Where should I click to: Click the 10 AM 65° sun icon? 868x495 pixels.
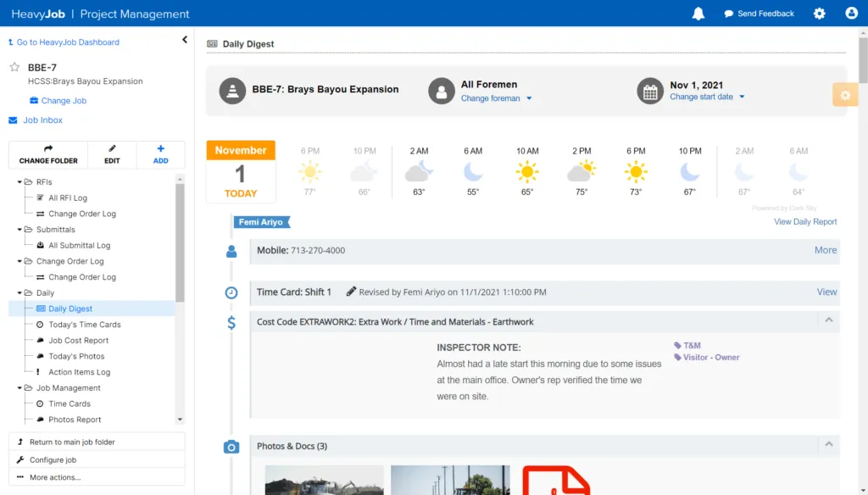pyautogui.click(x=527, y=172)
